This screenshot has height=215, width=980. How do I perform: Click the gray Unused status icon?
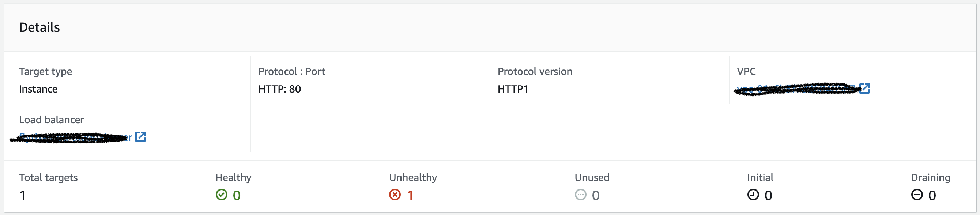pyautogui.click(x=580, y=195)
